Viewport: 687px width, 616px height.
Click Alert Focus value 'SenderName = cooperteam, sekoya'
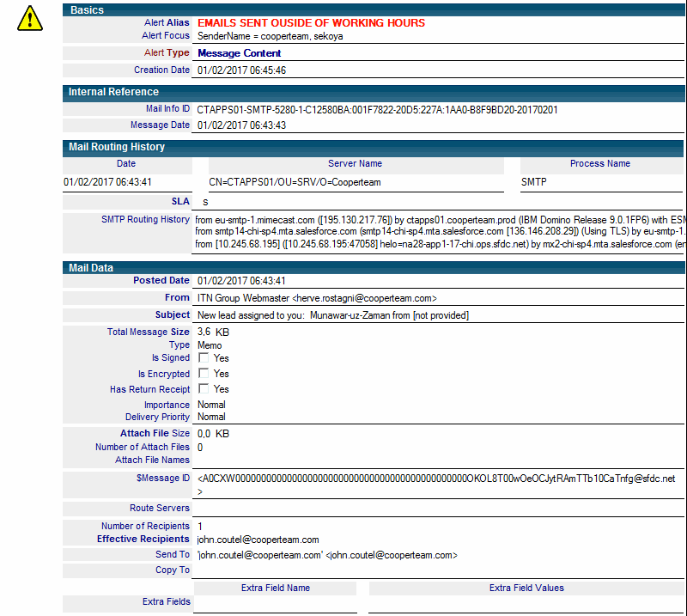tap(270, 36)
